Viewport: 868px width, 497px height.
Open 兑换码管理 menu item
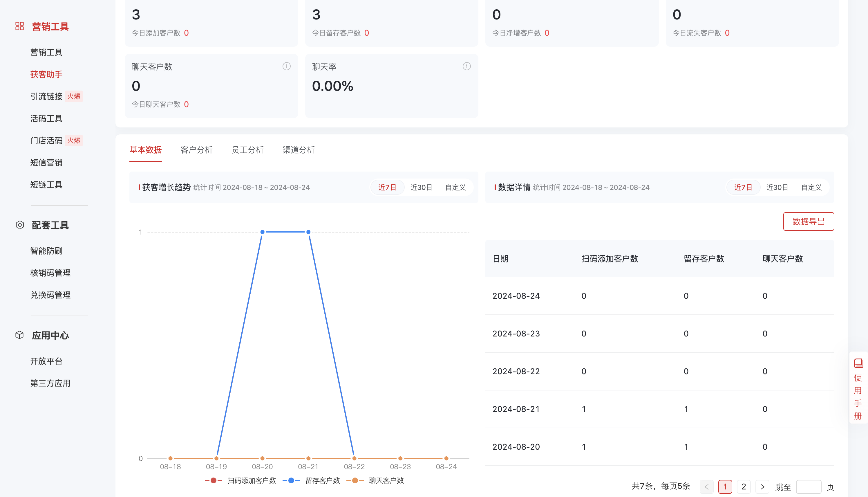(50, 295)
